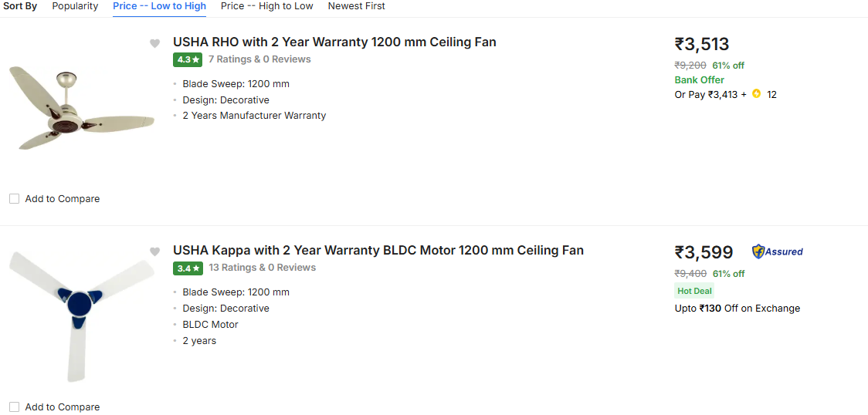Click the Bank Offer link

699,79
